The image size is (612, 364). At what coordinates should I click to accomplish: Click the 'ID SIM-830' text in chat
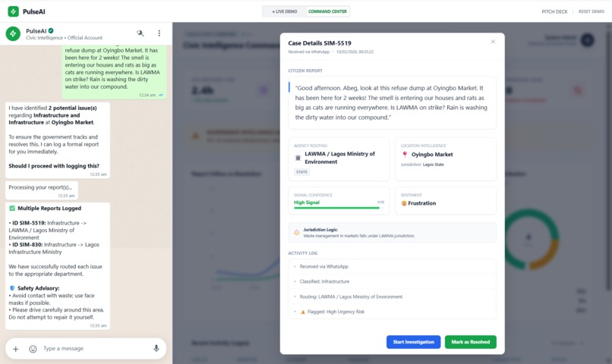(27, 245)
